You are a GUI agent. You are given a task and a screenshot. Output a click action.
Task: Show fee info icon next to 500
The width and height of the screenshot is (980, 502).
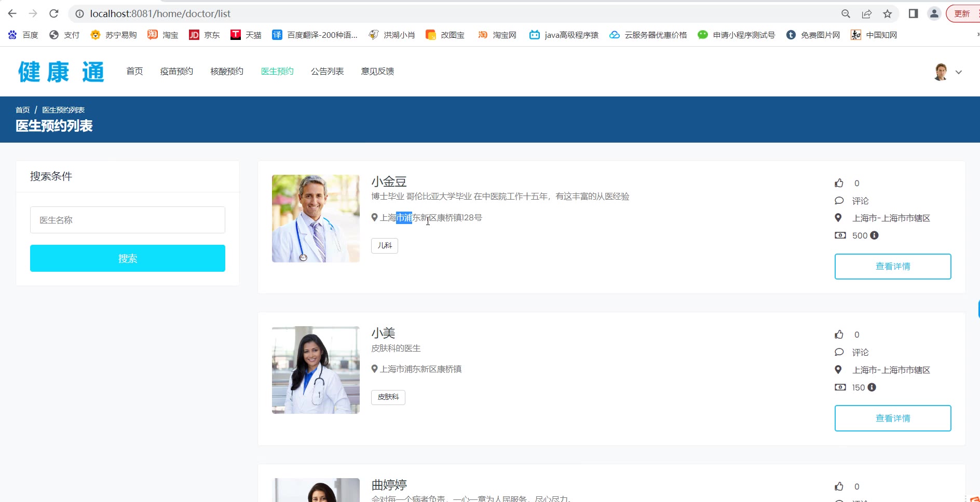tap(874, 235)
